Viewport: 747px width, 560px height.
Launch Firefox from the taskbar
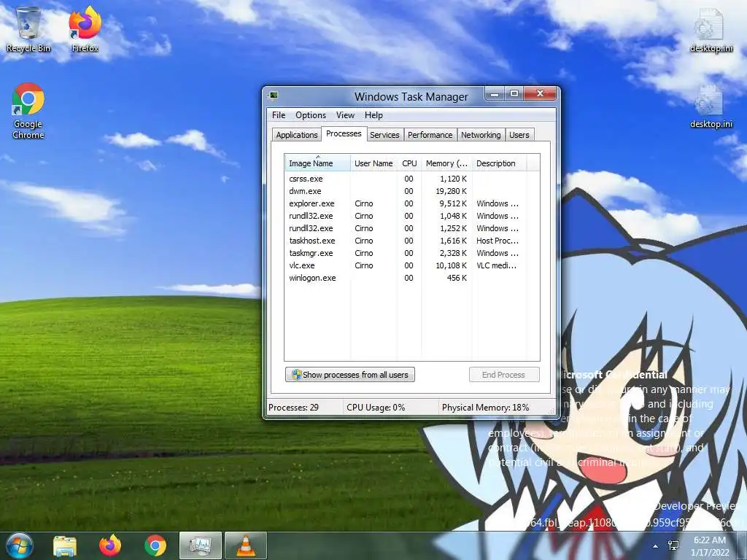click(x=110, y=545)
